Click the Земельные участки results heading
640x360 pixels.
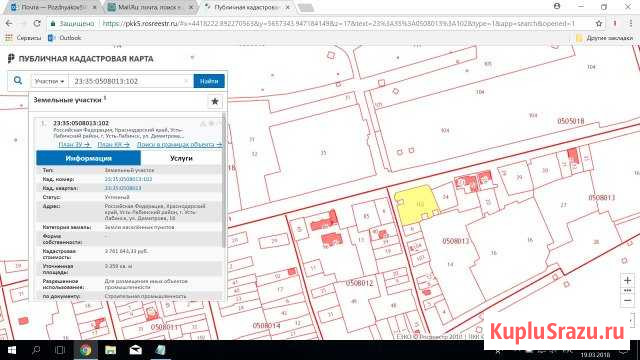[x=67, y=100]
